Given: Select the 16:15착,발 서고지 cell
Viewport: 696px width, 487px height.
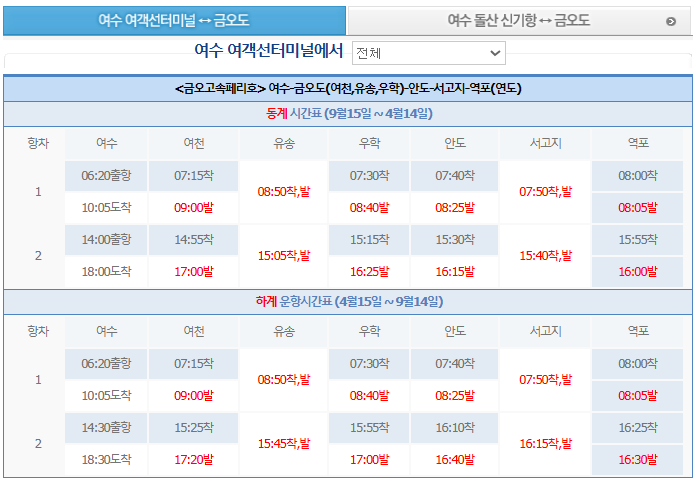Looking at the screenshot, I should (x=545, y=443).
